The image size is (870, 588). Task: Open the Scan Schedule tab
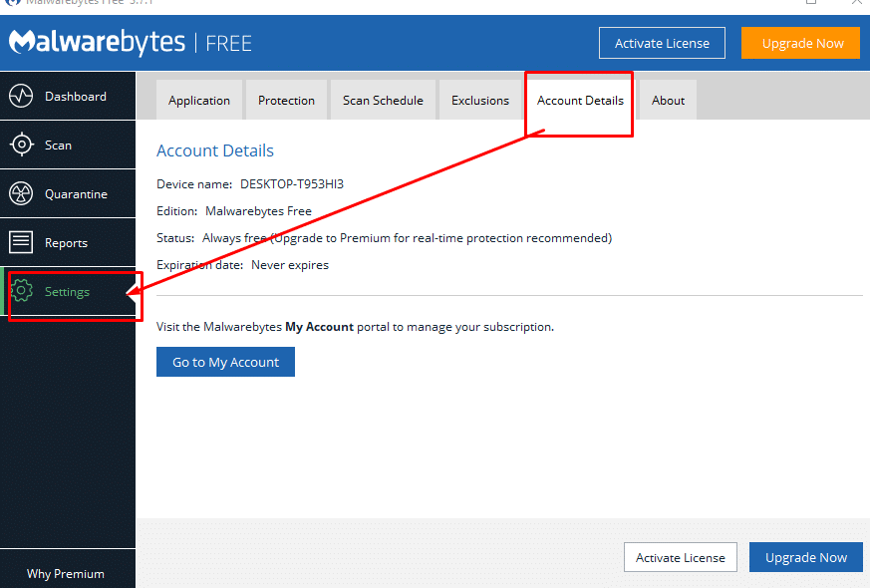pyautogui.click(x=383, y=100)
